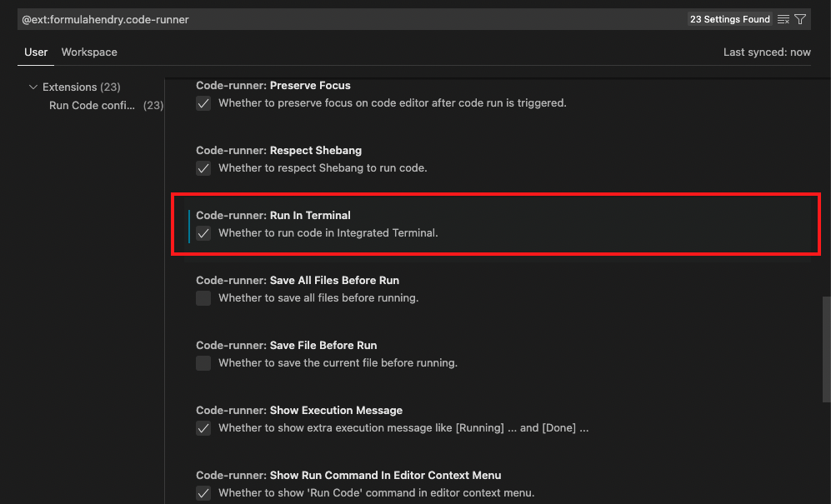831x504 pixels.
Task: Click the Last synced: now status
Action: (x=767, y=52)
